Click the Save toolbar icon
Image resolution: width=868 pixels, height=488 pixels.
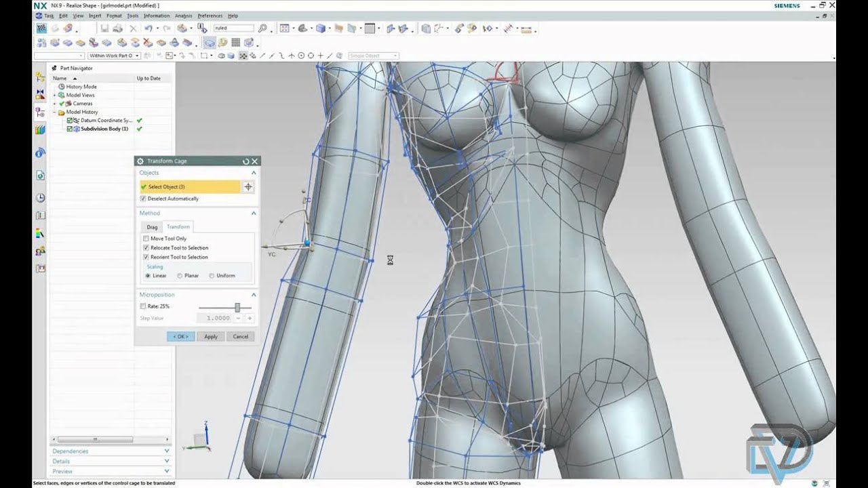[x=104, y=28]
